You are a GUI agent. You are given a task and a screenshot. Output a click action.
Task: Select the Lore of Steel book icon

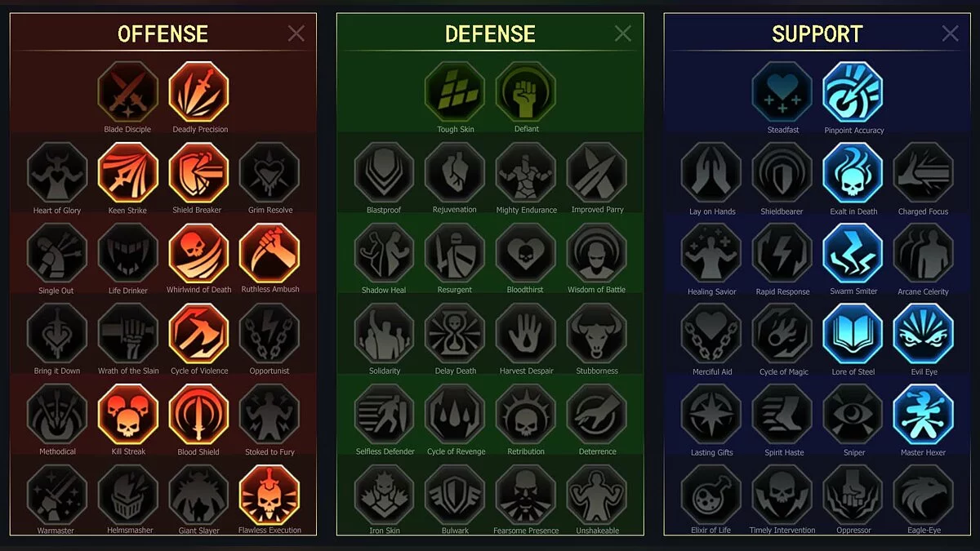(853, 334)
